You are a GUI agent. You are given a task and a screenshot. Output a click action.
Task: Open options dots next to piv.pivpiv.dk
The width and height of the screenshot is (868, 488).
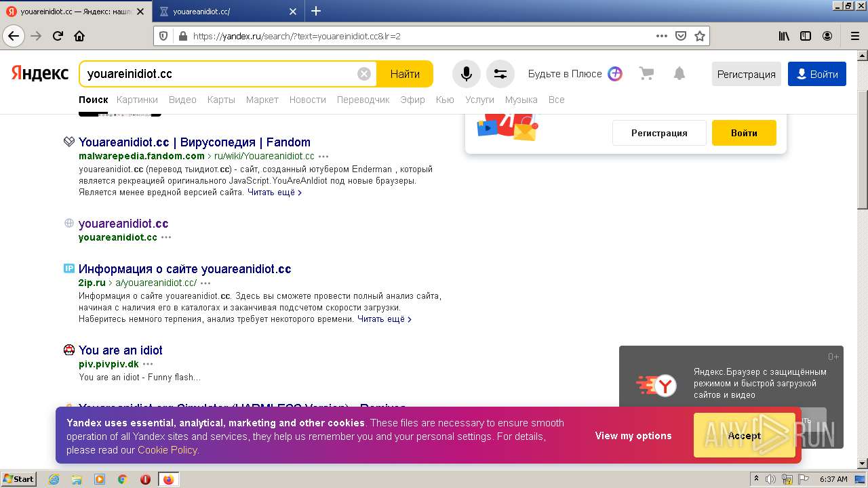(x=148, y=365)
